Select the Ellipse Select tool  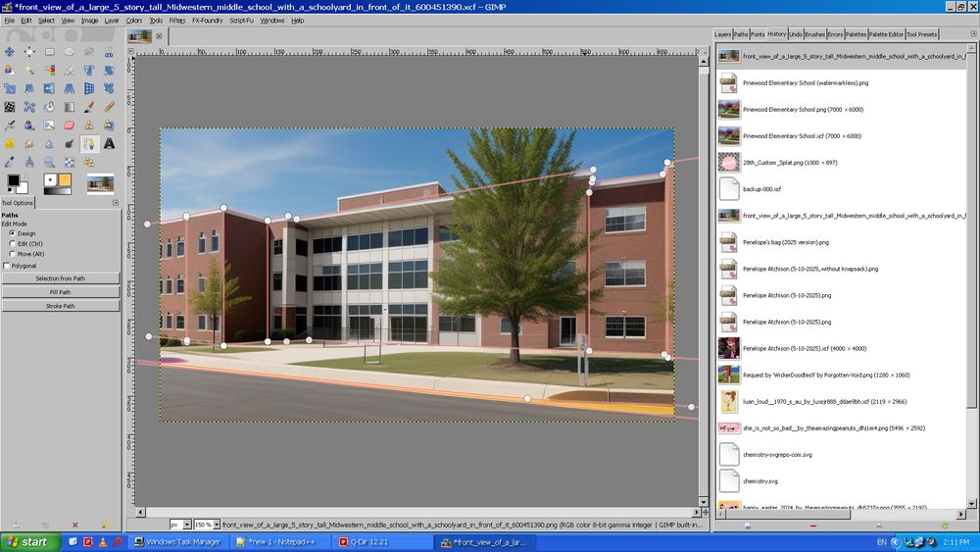(x=70, y=52)
